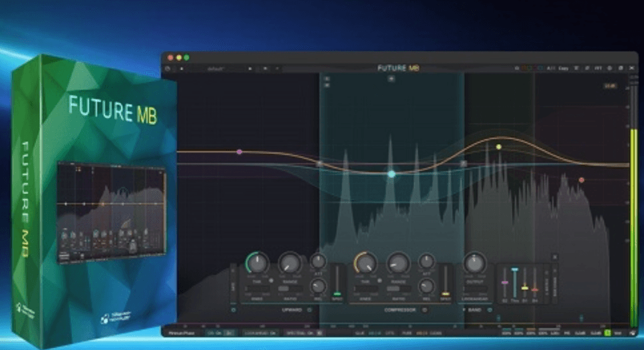Click the Copy button in top bar
This screenshot has height=350, width=644.
pos(563,68)
